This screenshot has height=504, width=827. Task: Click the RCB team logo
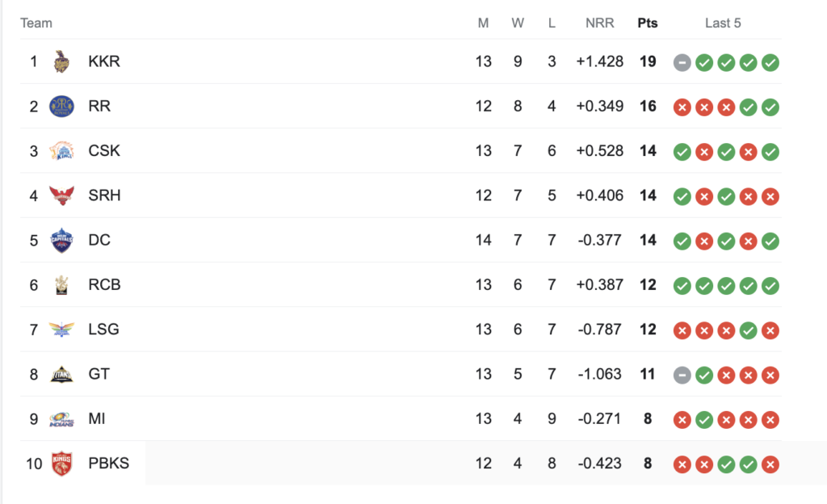coord(61,284)
